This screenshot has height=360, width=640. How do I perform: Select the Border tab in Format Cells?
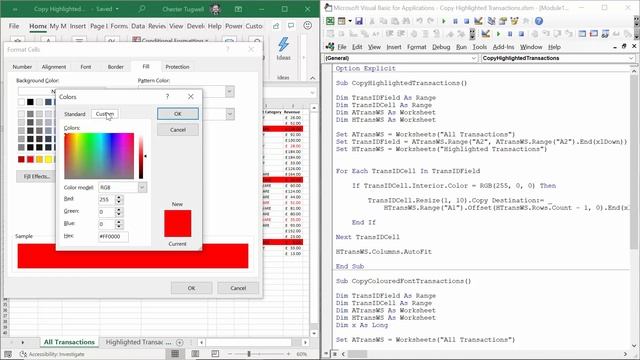point(116,67)
